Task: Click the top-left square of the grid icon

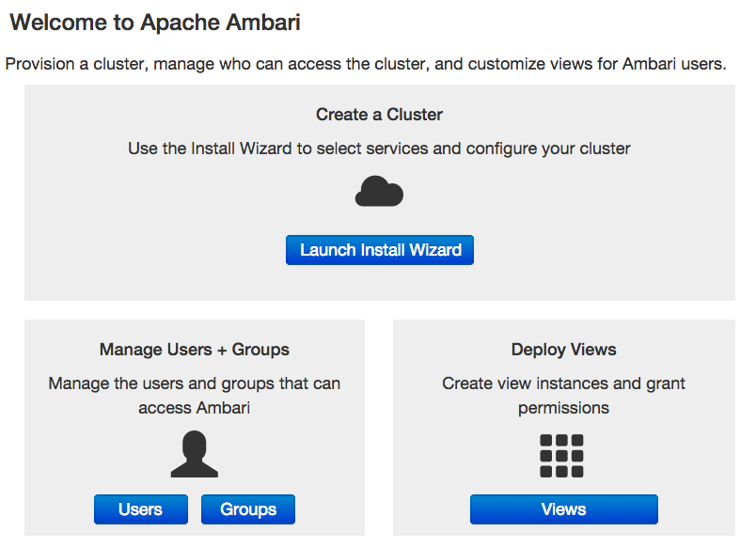Action: click(x=547, y=441)
